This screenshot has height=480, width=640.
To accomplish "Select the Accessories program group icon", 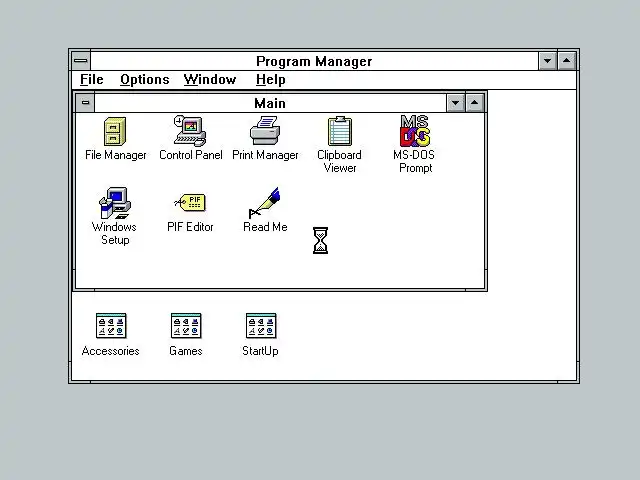I will 111,326.
